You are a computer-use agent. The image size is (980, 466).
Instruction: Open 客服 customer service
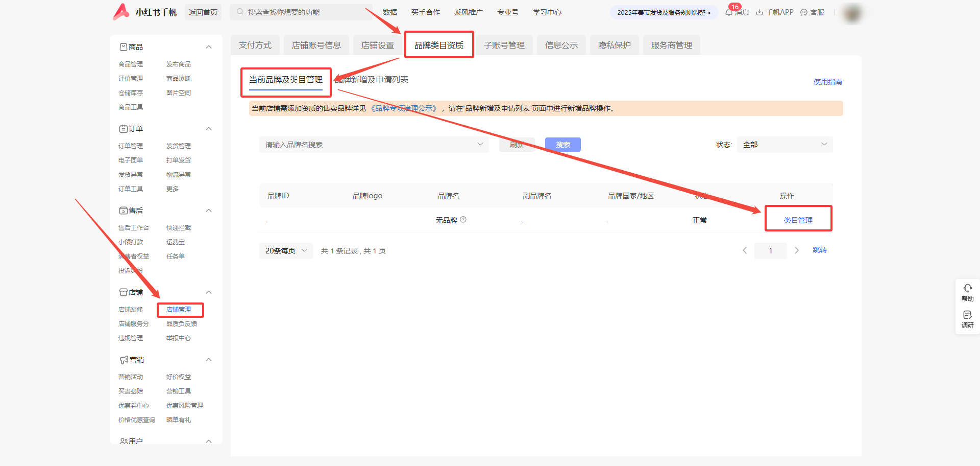click(x=812, y=12)
